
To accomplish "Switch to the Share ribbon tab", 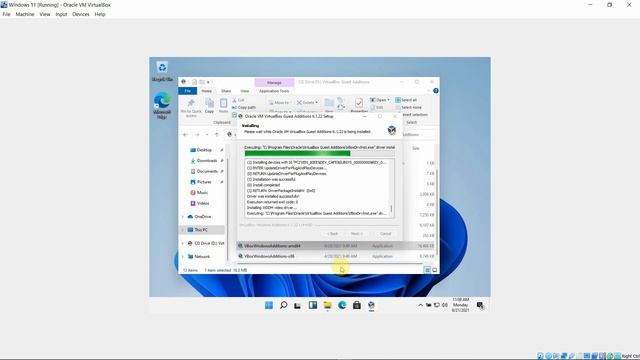I will 226,91.
